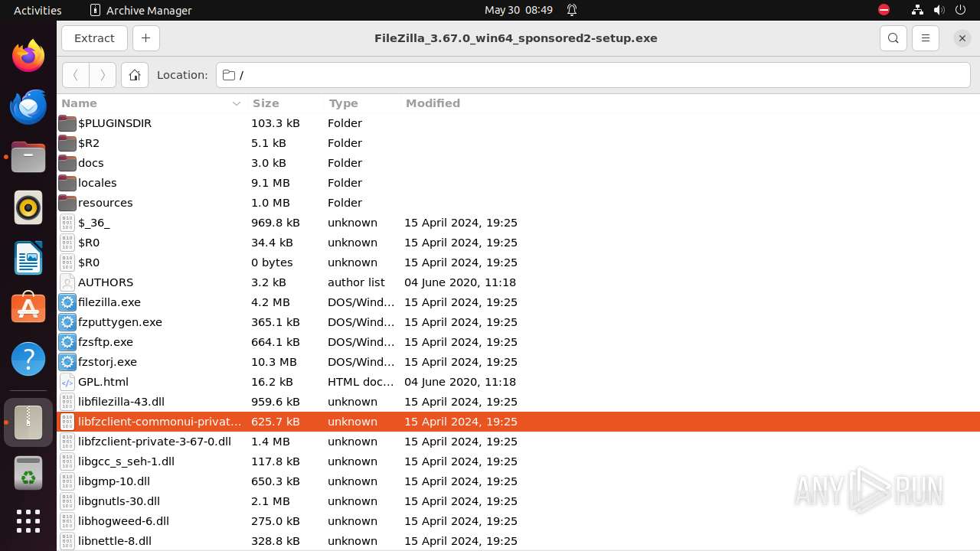Select the filezilla.exe icon
The height and width of the screenshot is (551, 980).
tap(67, 302)
